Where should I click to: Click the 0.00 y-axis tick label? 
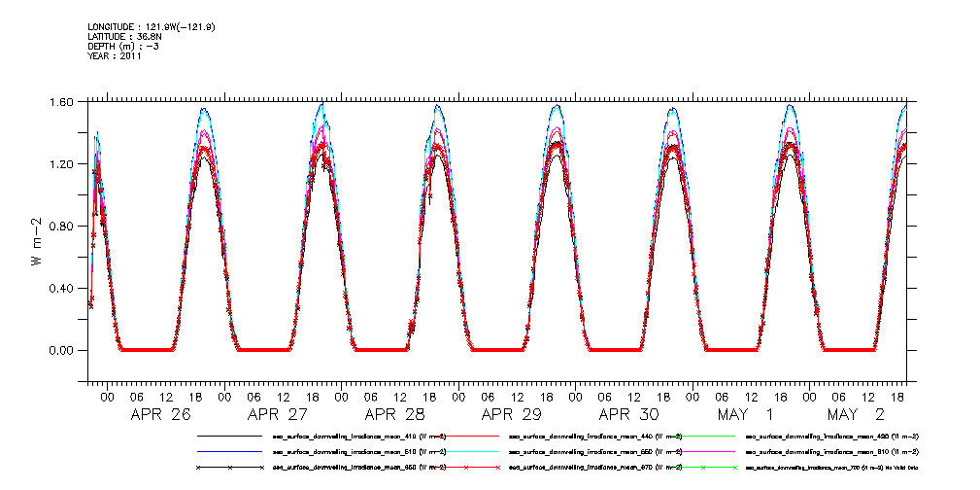click(x=63, y=350)
